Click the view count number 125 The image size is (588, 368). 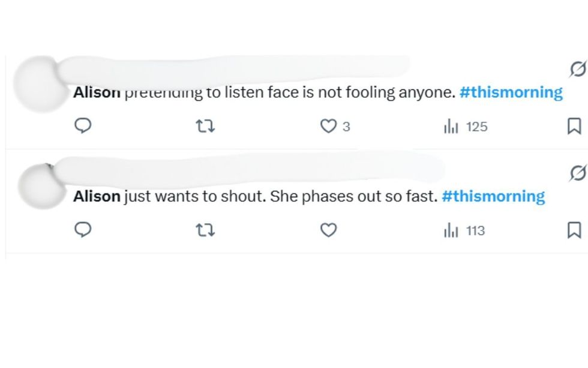477,126
